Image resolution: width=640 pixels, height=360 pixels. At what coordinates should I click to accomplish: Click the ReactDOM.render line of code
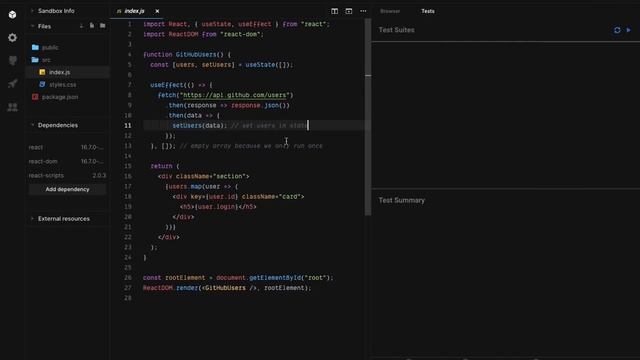click(x=227, y=288)
